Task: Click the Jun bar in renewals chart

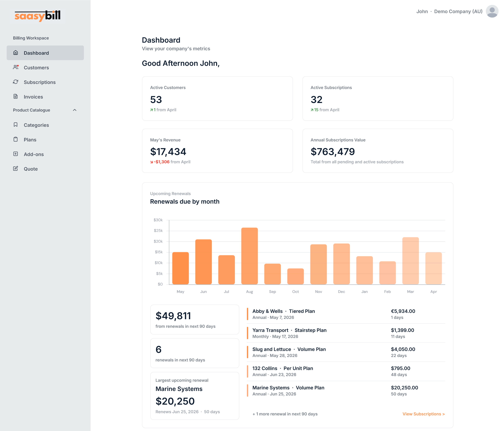Action: click(204, 262)
